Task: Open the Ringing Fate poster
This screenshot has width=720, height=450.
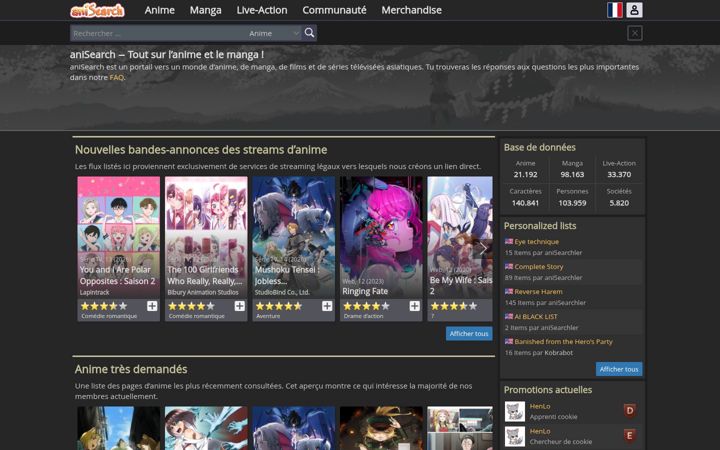Action: pyautogui.click(x=381, y=237)
